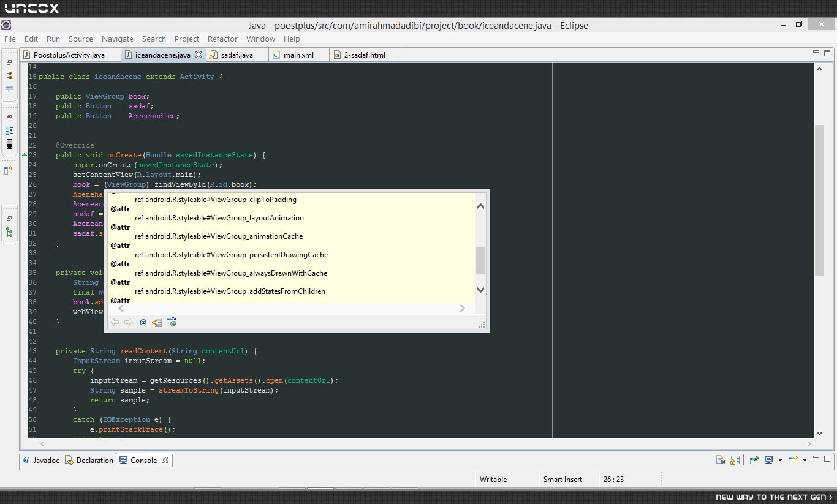Viewport: 837px width, 504px height.
Task: Minimize the editor area
Action: [x=816, y=53]
